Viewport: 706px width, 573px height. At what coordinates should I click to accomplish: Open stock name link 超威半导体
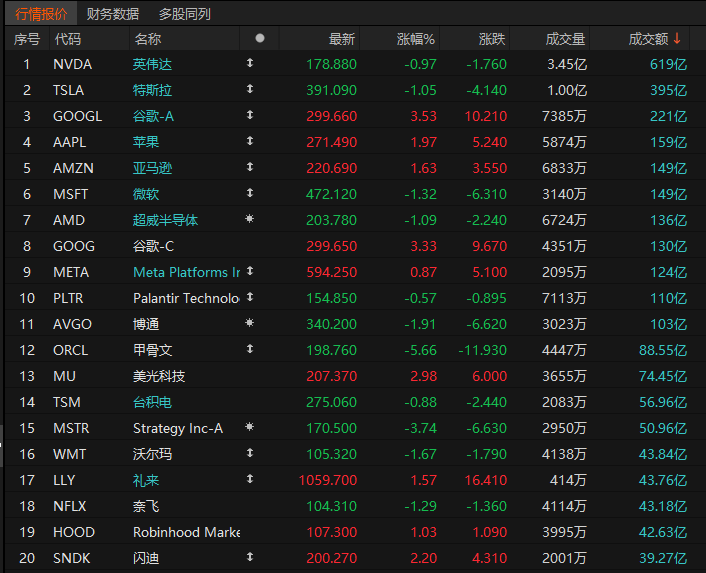point(165,220)
